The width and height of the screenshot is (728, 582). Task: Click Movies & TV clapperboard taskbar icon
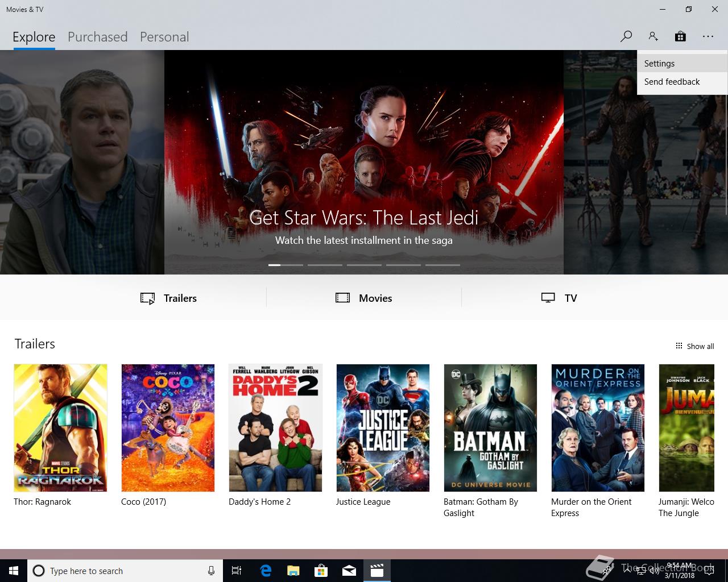click(377, 571)
